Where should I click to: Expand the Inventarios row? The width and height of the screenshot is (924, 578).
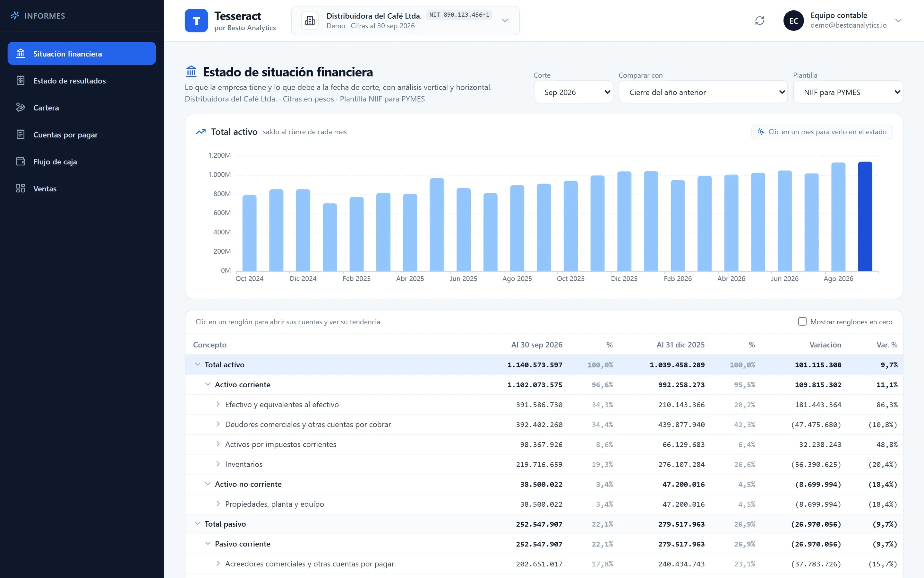tap(218, 464)
